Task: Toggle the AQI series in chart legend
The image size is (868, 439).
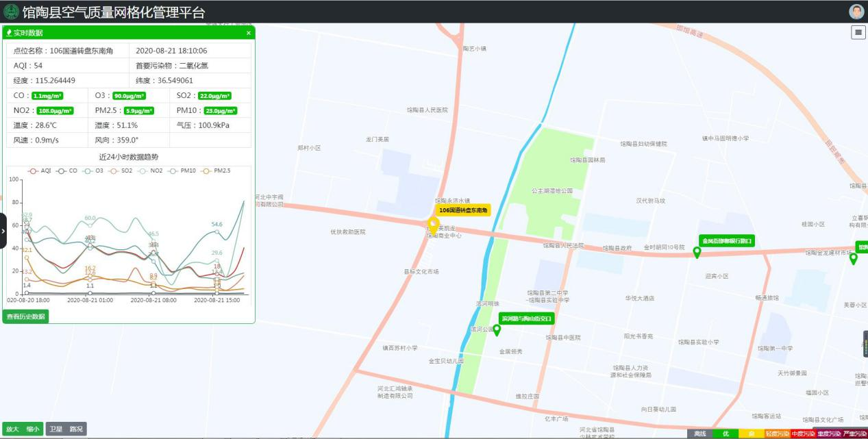Action: [x=40, y=171]
